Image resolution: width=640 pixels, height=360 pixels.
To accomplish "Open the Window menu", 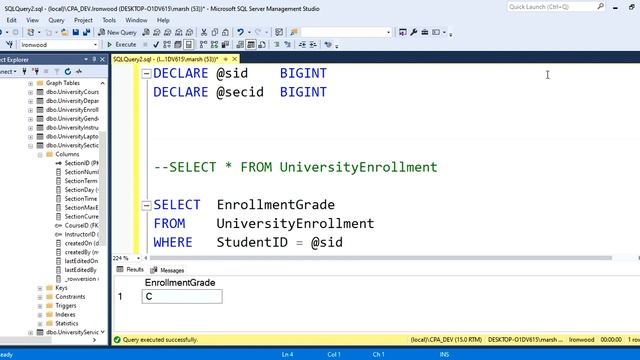I will pyautogui.click(x=136, y=20).
